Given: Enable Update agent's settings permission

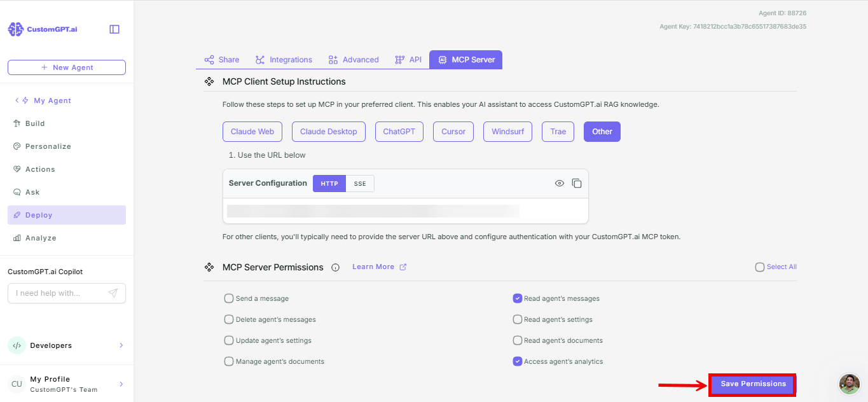Looking at the screenshot, I should pyautogui.click(x=229, y=340).
